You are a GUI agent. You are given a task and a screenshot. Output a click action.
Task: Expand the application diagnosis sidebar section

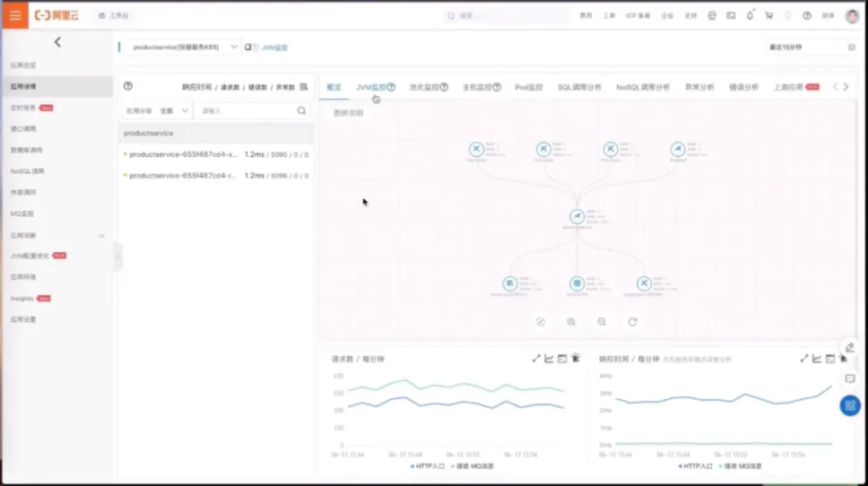(102, 236)
